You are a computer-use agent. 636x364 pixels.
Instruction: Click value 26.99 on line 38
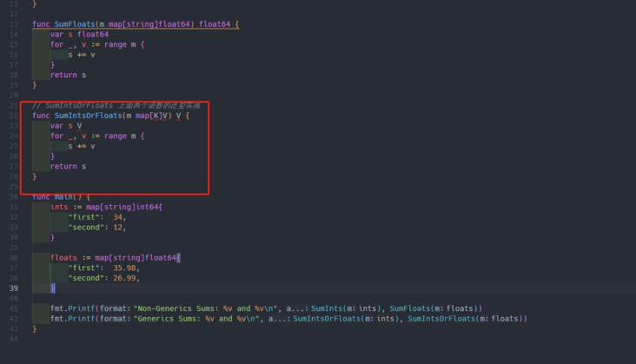(124, 278)
